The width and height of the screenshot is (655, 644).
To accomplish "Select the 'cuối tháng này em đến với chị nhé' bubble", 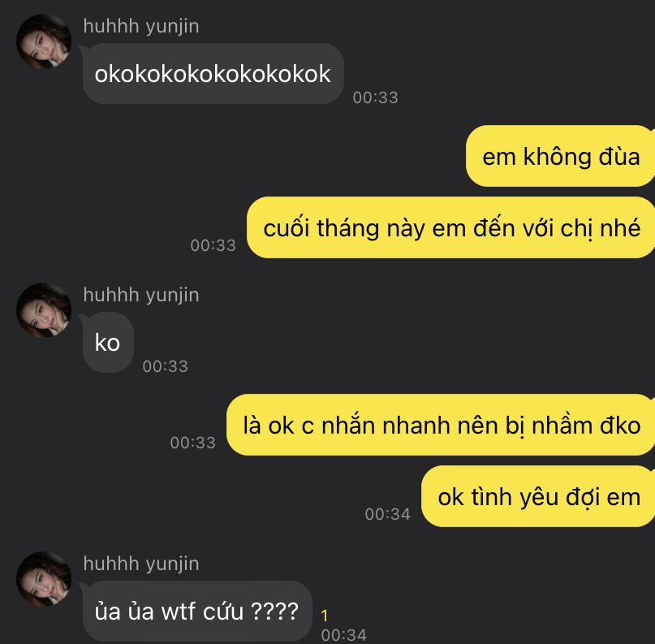I will 450,227.
